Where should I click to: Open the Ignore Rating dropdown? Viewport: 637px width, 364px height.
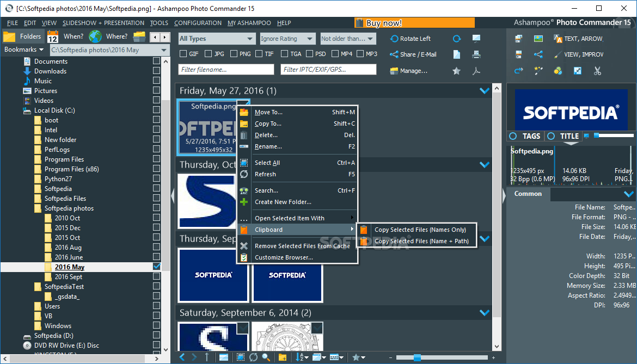pos(287,39)
